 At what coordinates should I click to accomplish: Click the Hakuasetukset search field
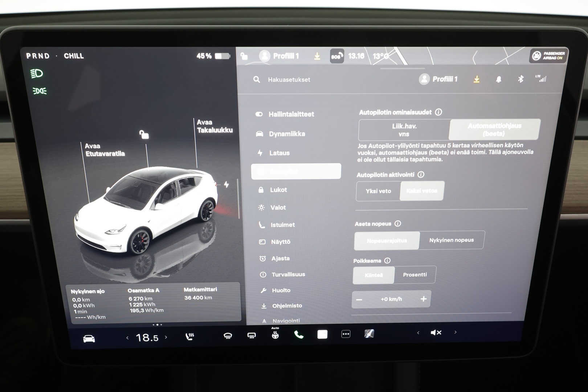tap(288, 79)
